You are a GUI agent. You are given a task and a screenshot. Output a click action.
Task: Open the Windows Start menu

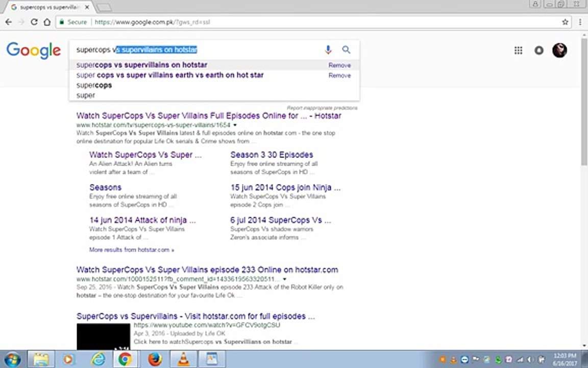click(12, 359)
